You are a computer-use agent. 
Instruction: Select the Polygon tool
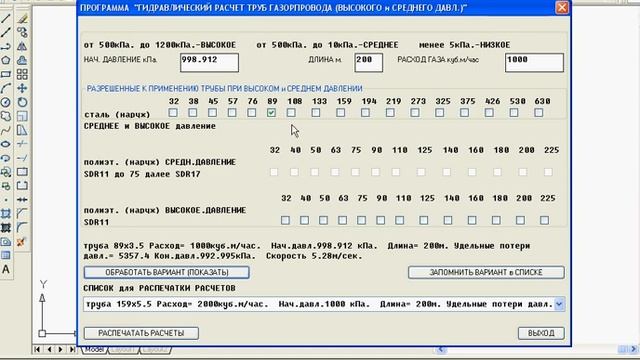(6, 60)
